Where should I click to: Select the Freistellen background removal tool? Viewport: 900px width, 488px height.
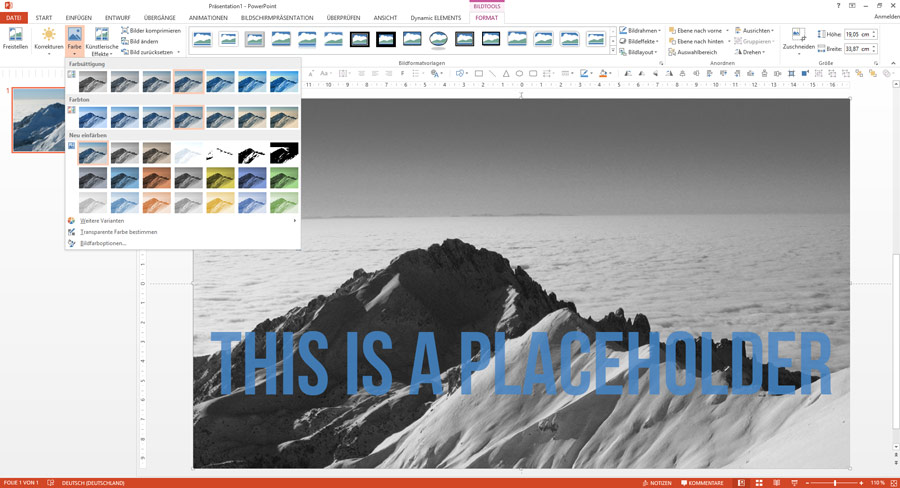tap(15, 40)
